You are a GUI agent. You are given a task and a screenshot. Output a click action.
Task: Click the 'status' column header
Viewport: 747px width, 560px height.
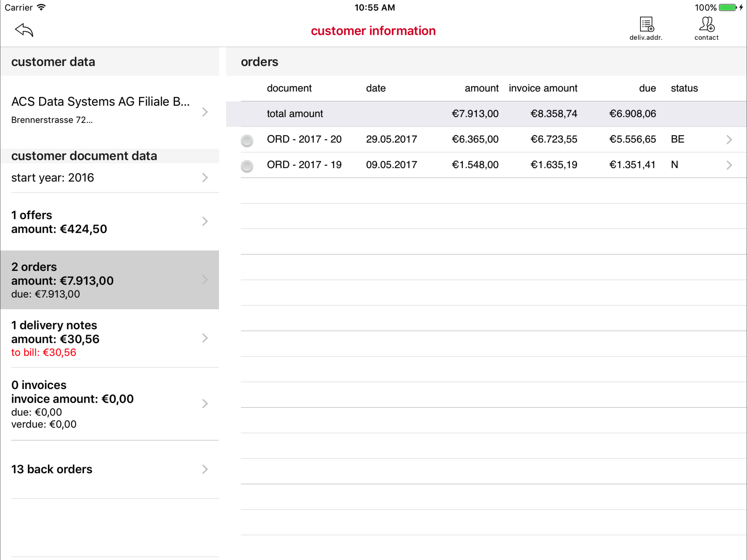click(684, 88)
